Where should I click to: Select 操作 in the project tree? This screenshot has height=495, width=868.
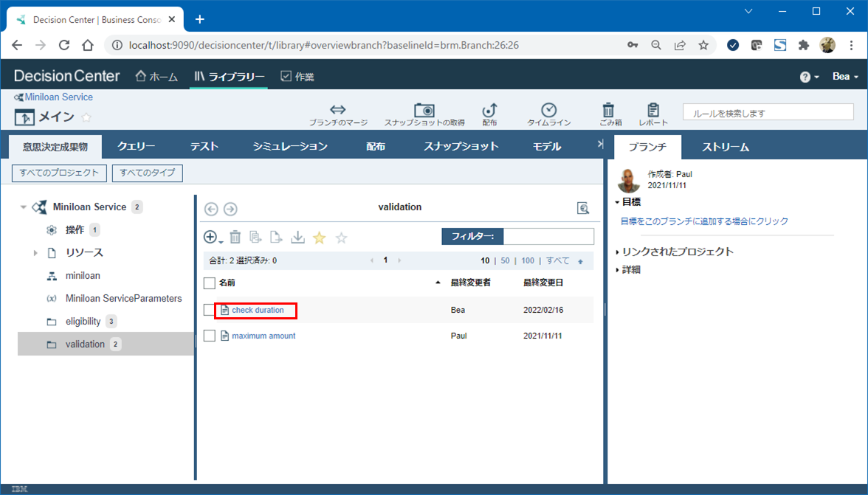[75, 229]
